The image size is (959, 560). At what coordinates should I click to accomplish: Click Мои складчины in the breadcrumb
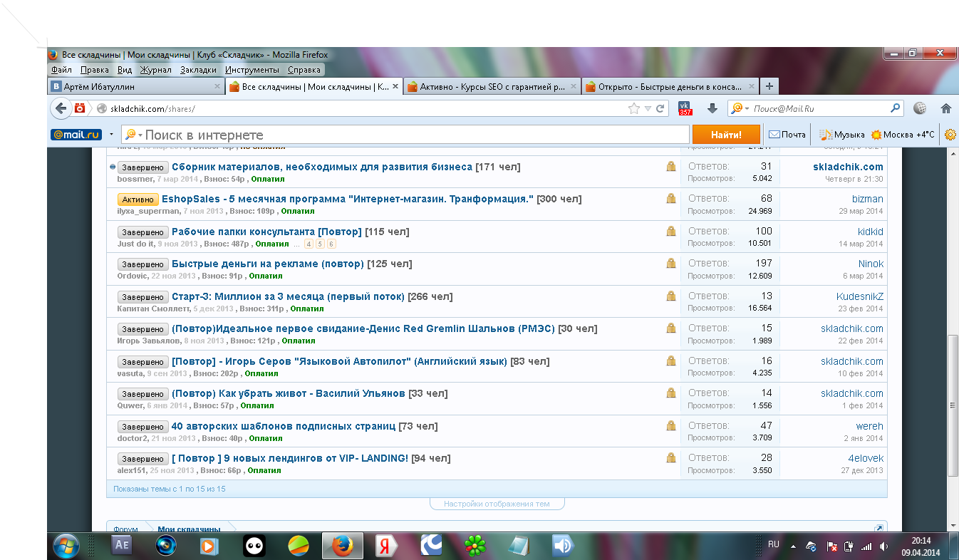pyautogui.click(x=189, y=529)
